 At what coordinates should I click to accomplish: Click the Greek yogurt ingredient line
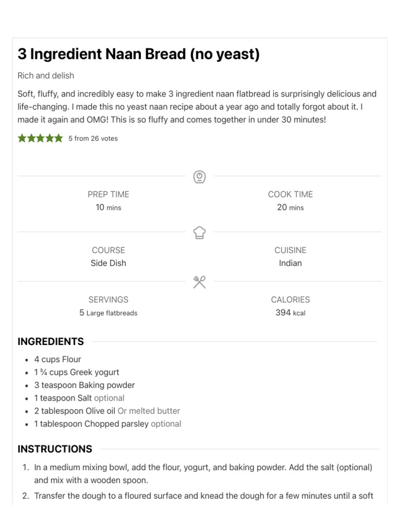tap(77, 372)
